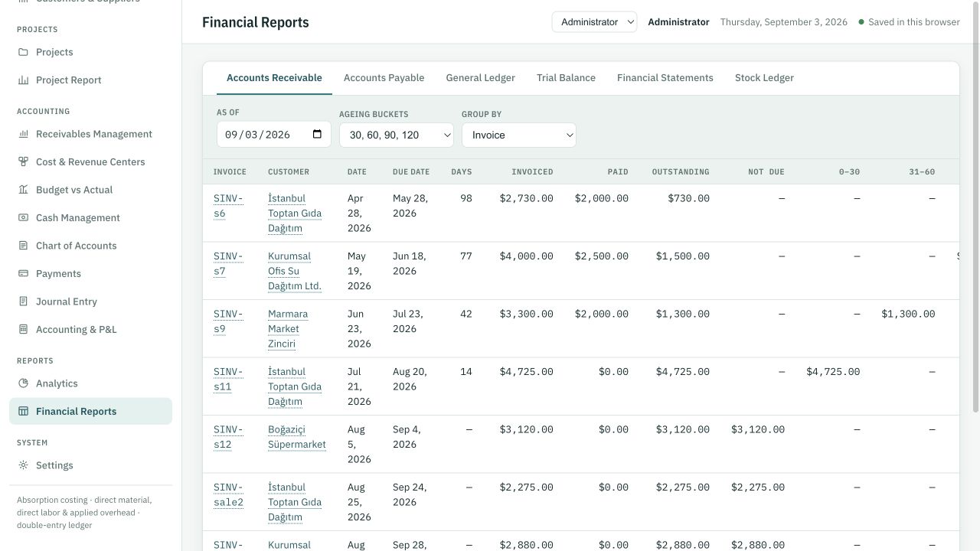Click the Cash Management icon
Image resolution: width=980 pixels, height=551 pixels.
23,217
